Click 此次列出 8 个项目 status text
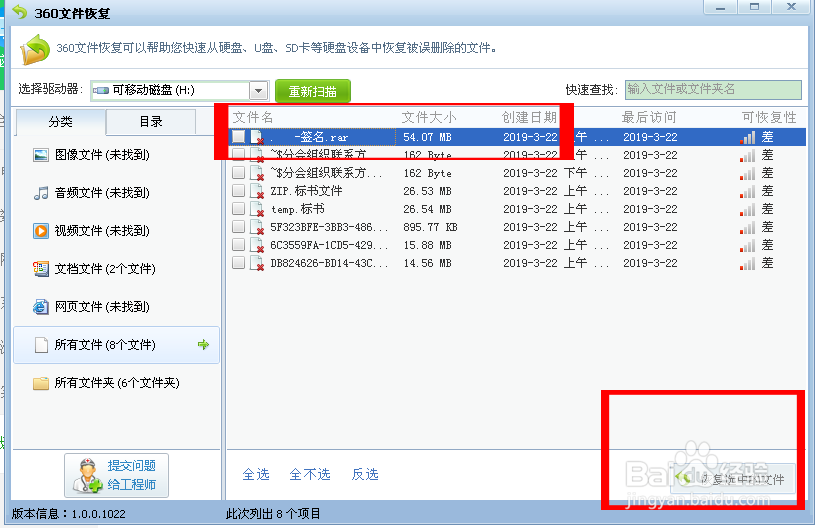Image resolution: width=815 pixels, height=528 pixels. [x=273, y=514]
